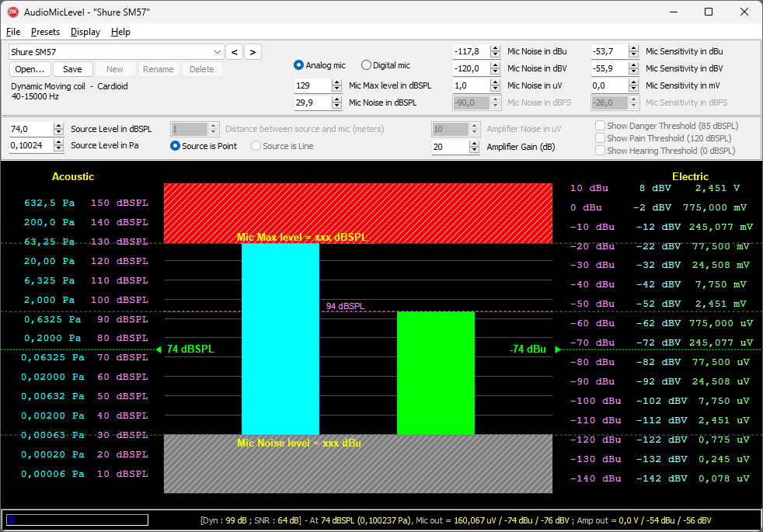Enable Show Danger Threshold checkbox

coord(600,126)
